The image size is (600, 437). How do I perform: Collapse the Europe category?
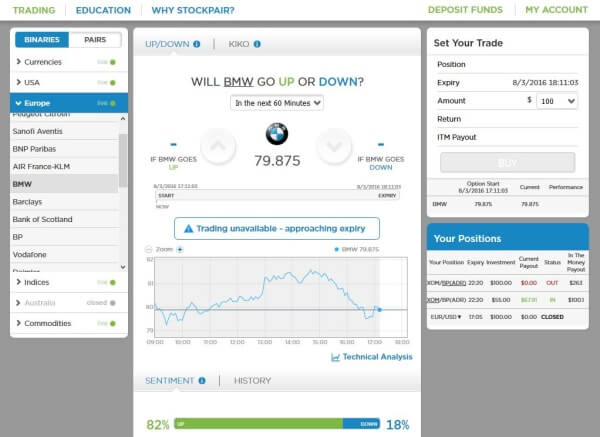69,103
